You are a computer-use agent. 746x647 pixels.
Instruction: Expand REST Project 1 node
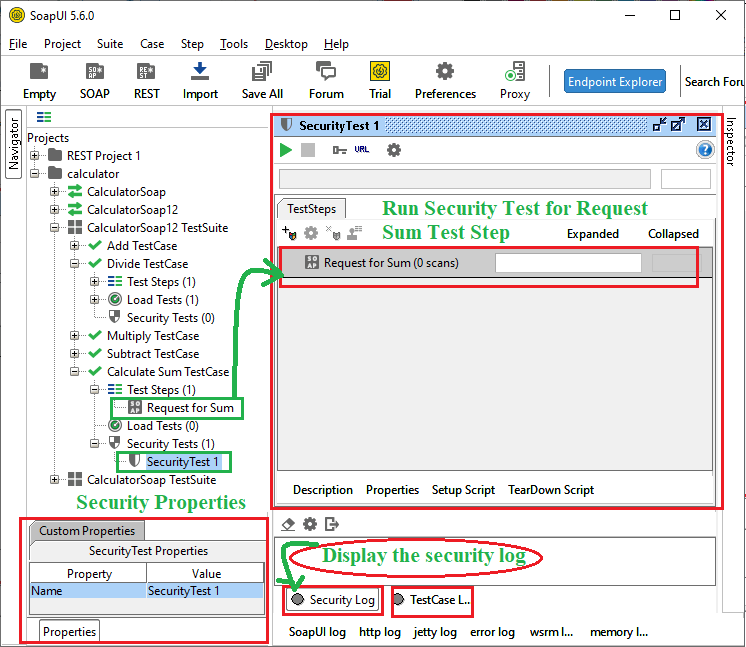(x=35, y=156)
